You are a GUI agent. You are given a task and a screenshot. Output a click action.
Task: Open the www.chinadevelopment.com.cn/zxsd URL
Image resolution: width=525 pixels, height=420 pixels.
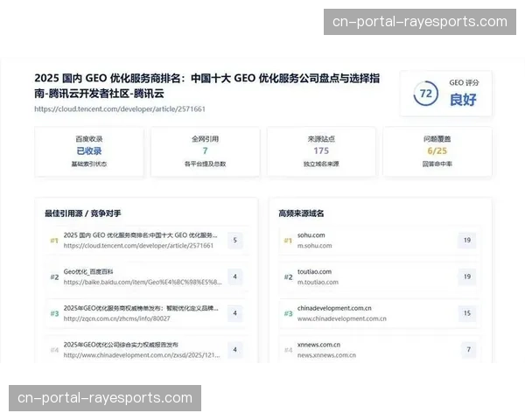click(x=142, y=355)
